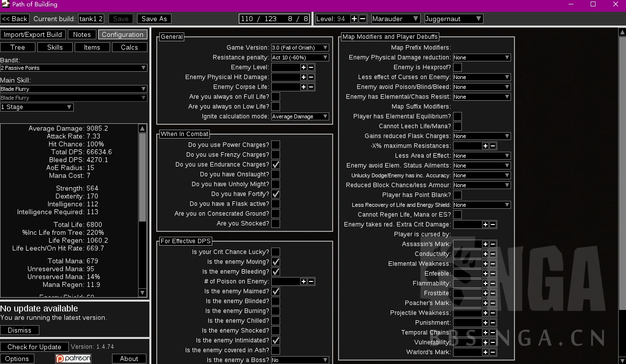Uncheck 'Do you have Fortify?'
Viewport: 626px width, 364px height.
point(276,194)
